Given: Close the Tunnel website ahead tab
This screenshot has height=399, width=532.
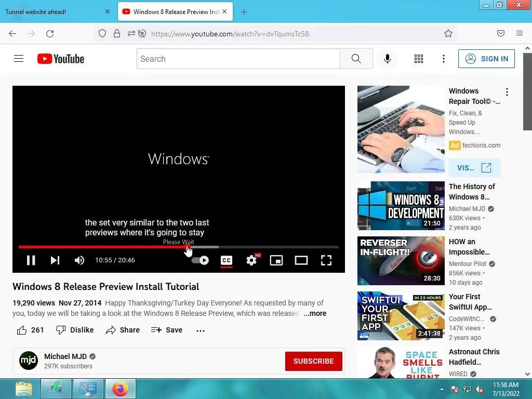Looking at the screenshot, I should (108, 12).
